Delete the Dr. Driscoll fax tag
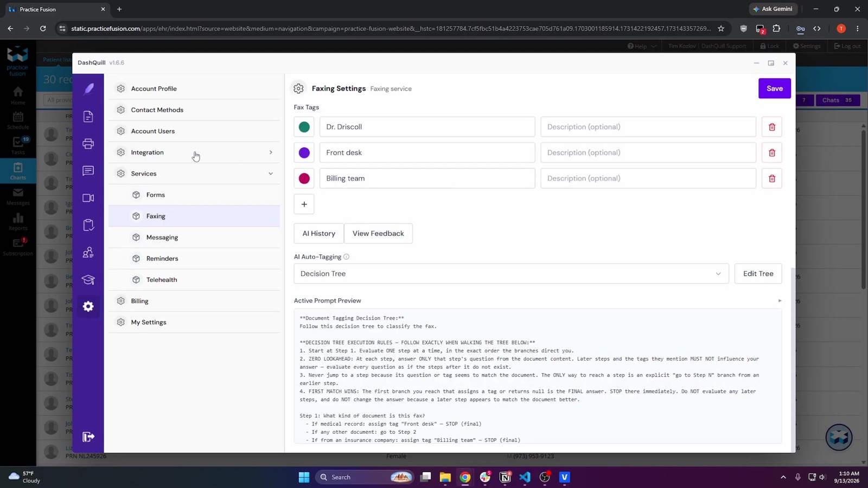 click(x=772, y=127)
